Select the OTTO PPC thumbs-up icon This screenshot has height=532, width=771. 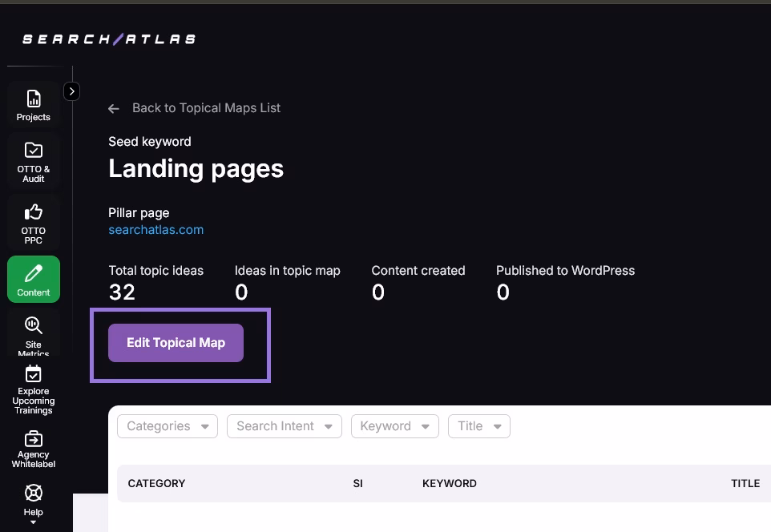[x=34, y=212]
